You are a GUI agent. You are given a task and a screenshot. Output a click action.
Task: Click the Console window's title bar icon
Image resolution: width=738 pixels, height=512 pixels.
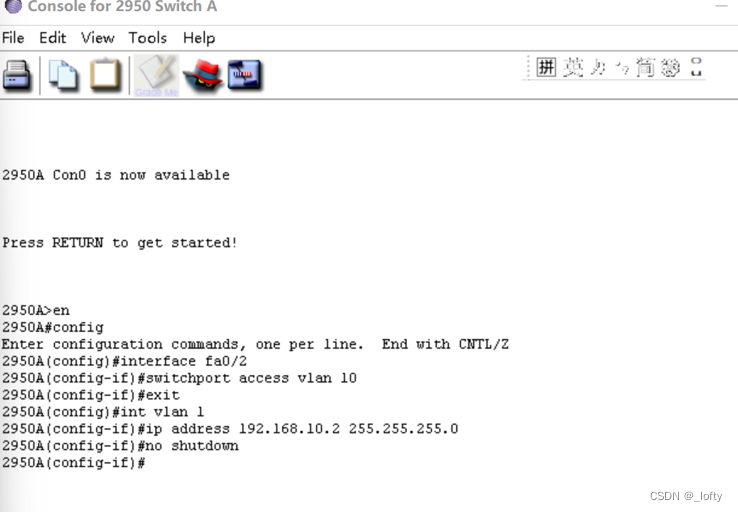pyautogui.click(x=13, y=7)
